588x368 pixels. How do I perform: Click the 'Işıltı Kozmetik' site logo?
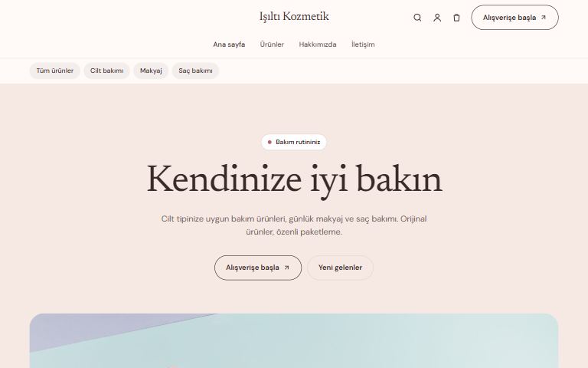click(294, 17)
